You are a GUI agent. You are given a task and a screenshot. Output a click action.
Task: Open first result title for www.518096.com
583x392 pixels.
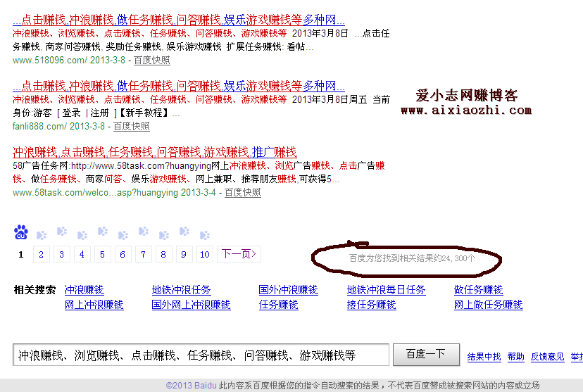[178, 20]
